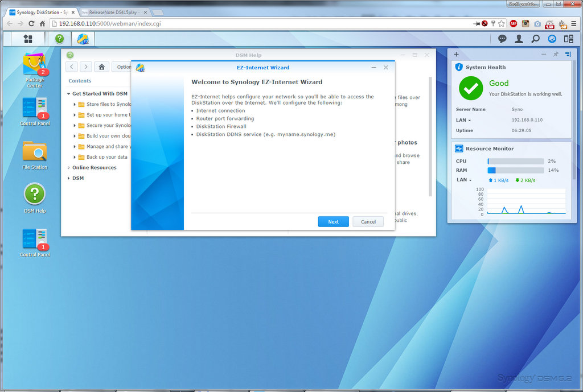Open the DSM main menu grid icon
583x392 pixels.
28,39
